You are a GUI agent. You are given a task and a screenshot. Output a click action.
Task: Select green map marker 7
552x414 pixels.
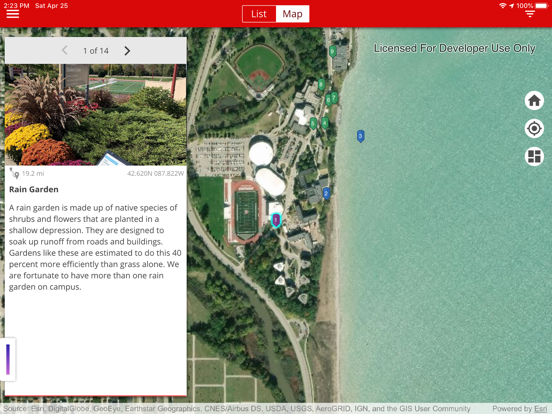334,98
